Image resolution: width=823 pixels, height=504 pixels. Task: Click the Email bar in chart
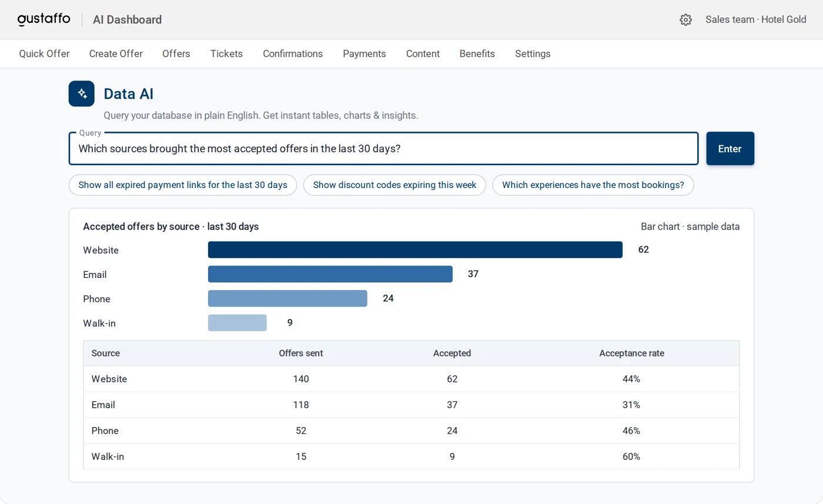point(330,274)
